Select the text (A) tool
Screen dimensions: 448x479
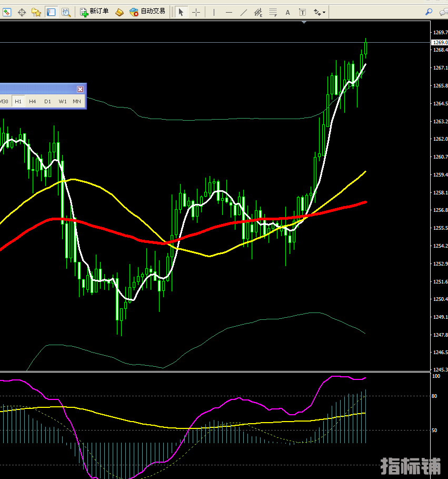coord(287,12)
